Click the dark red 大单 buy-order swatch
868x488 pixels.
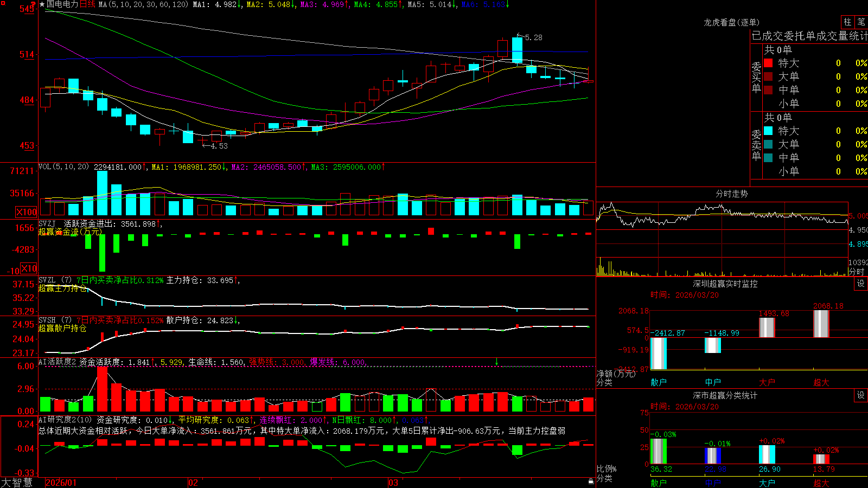pyautogui.click(x=768, y=76)
